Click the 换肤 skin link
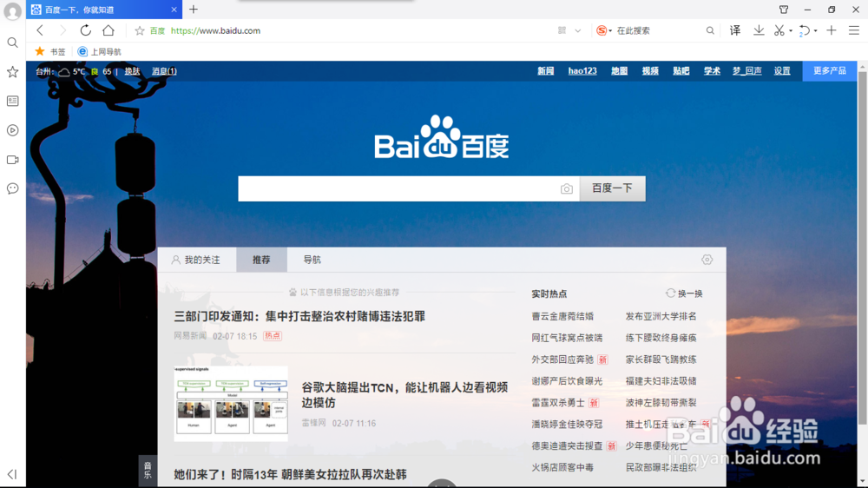 [x=132, y=71]
